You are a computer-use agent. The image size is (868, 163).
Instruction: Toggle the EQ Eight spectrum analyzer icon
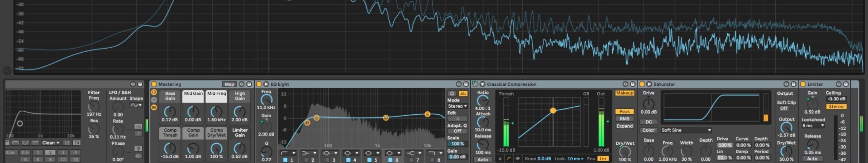tap(463, 93)
